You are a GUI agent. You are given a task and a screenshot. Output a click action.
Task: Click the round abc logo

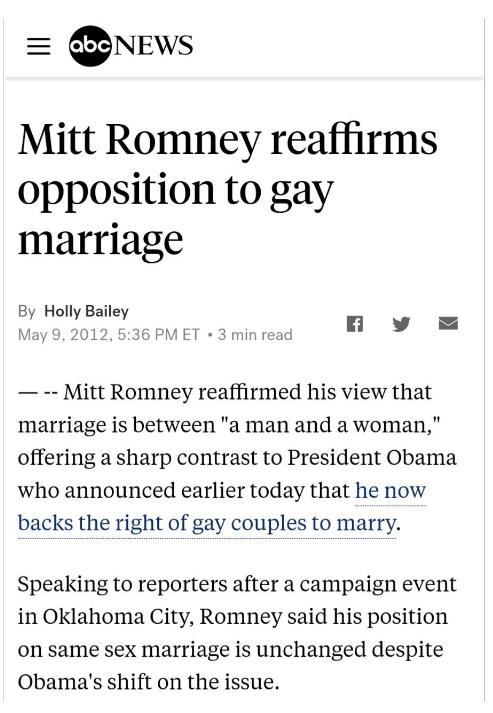[91, 46]
